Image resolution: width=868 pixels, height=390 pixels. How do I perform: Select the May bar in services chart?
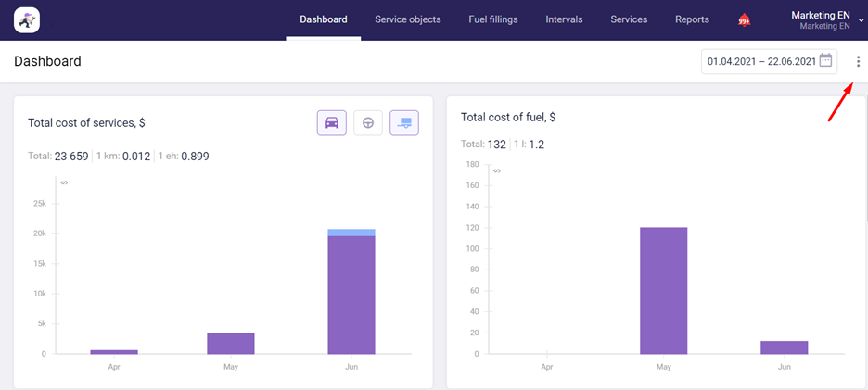(231, 344)
